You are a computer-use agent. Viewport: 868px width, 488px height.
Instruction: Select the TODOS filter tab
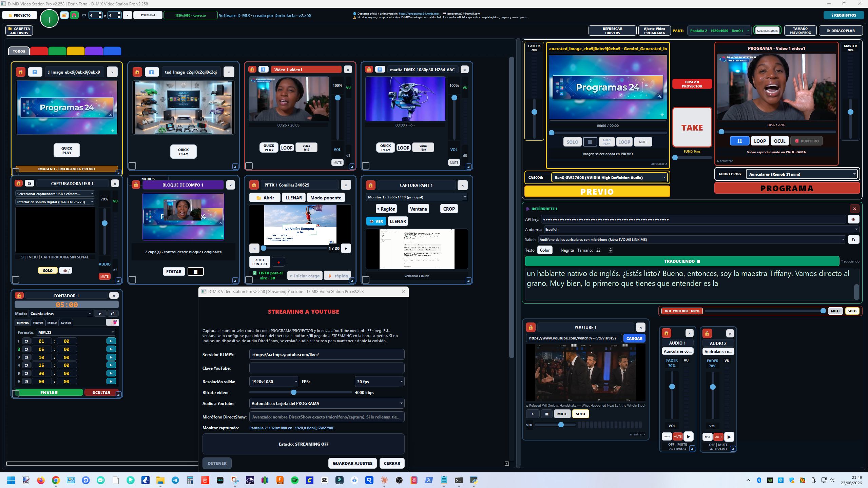click(19, 51)
